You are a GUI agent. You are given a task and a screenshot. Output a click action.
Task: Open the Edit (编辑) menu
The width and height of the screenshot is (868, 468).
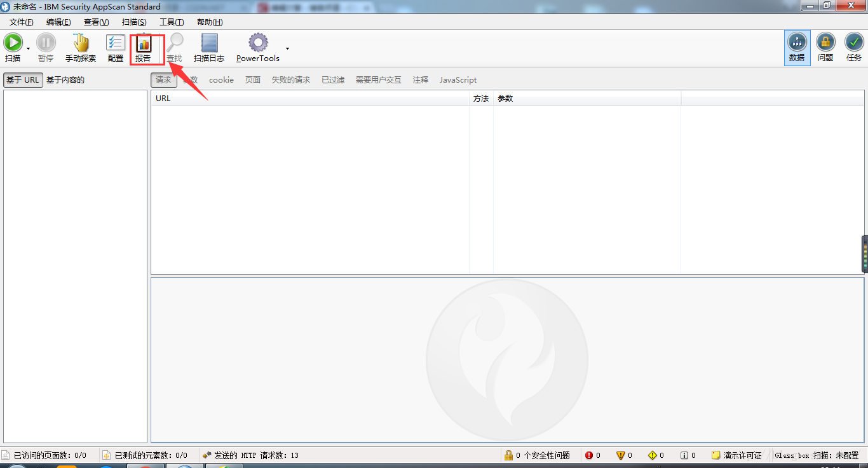pos(58,22)
